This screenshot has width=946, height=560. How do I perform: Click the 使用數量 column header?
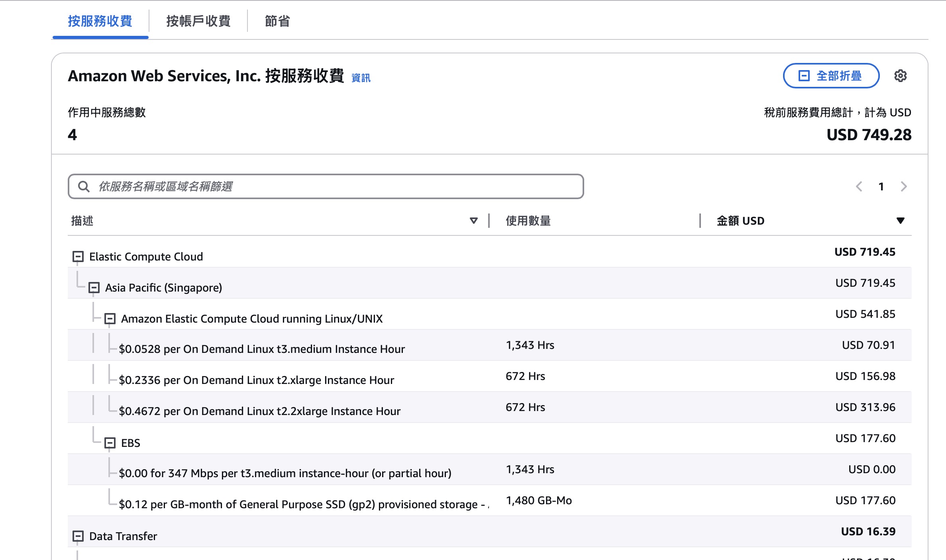(528, 221)
